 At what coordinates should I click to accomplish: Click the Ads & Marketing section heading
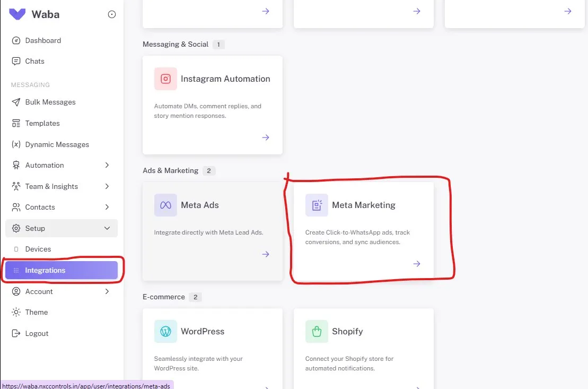(171, 170)
